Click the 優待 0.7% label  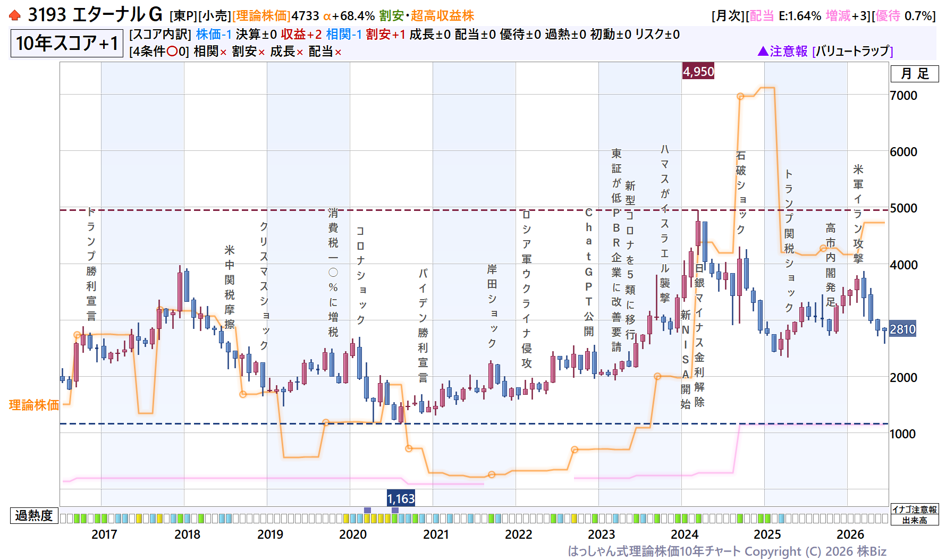903,16
